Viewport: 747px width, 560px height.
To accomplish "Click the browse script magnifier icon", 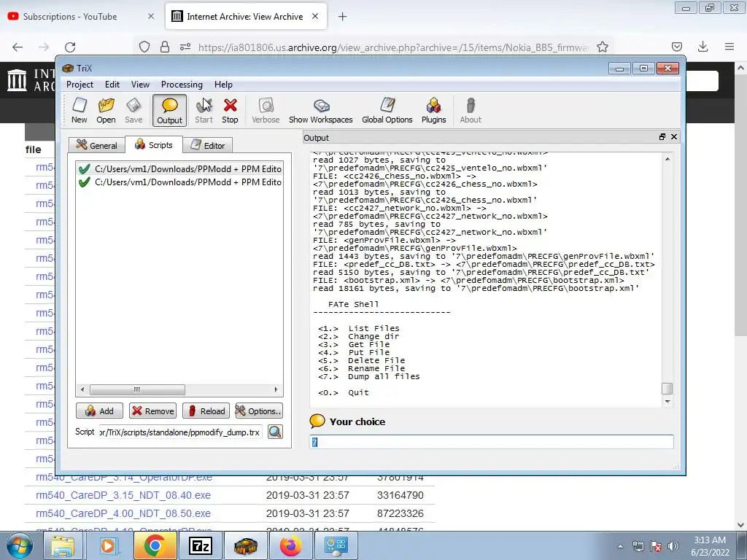I will tap(275, 432).
